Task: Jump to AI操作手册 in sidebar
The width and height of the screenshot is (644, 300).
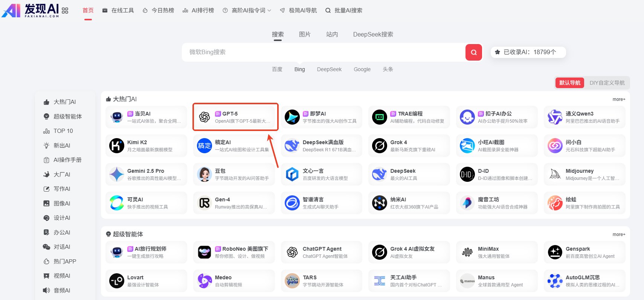Action: point(63,160)
